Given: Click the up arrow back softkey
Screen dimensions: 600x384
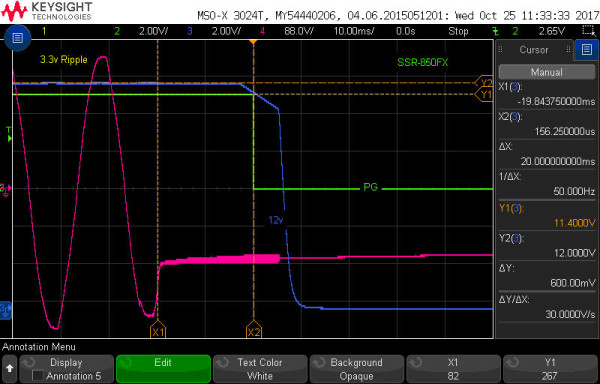Looking at the screenshot, I should pyautogui.click(x=10, y=369).
